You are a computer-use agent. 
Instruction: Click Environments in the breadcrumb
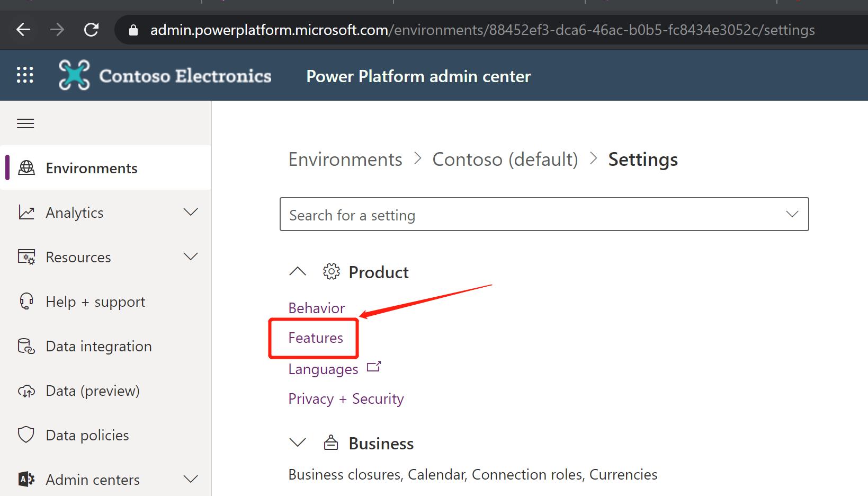(x=345, y=160)
